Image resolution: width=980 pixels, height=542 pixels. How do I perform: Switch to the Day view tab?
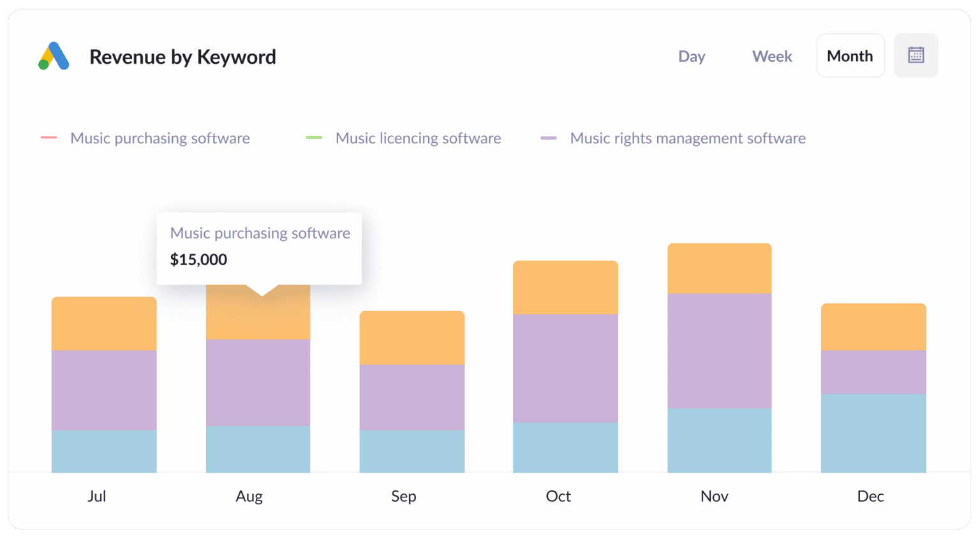(x=692, y=56)
